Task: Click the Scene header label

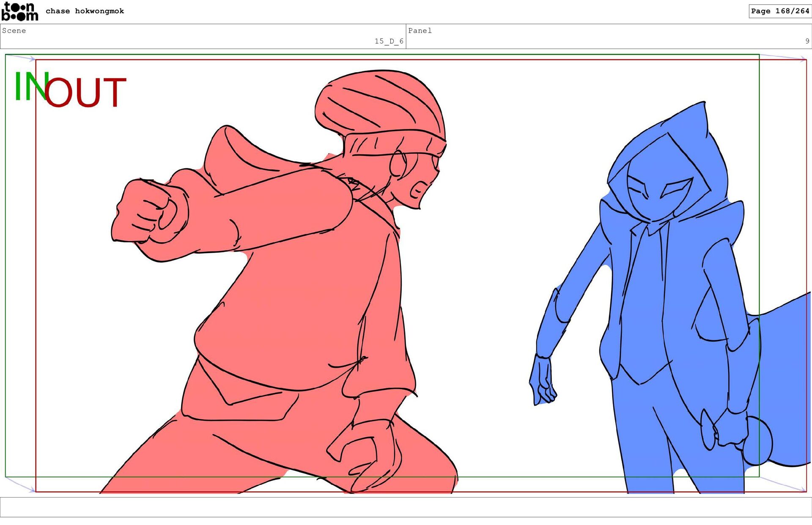Action: point(14,30)
